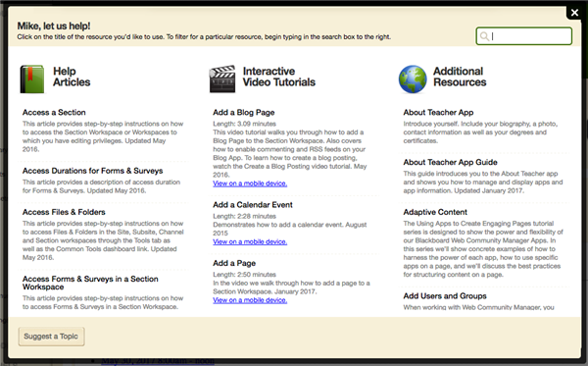Click the Interactive Video Tutorials heading

click(x=279, y=77)
